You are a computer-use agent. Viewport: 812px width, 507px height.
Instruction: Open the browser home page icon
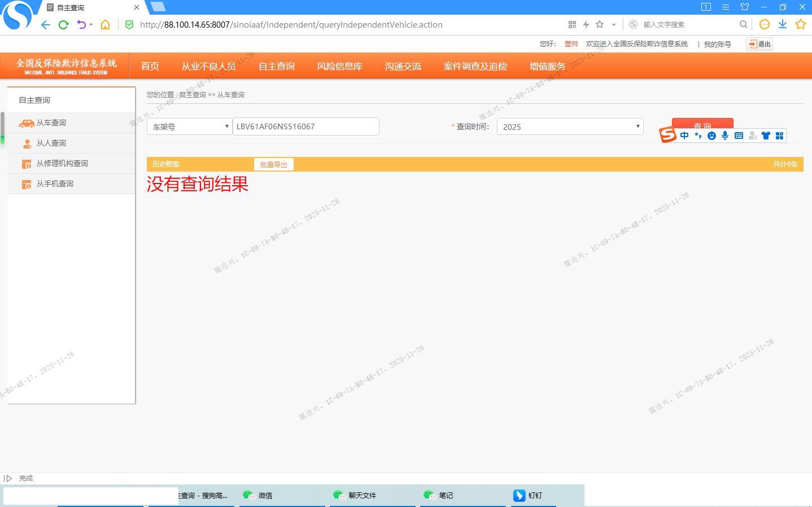(105, 24)
